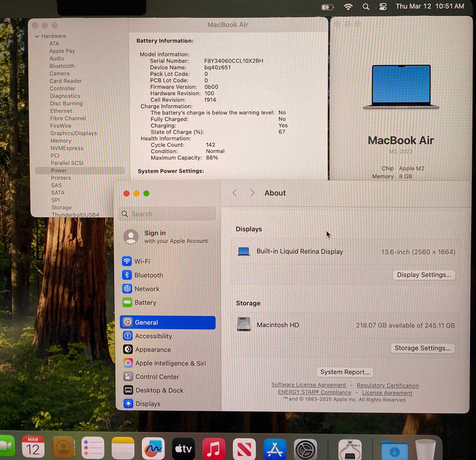
Task: Select Apple Pay in System Information sidebar
Action: tap(62, 51)
